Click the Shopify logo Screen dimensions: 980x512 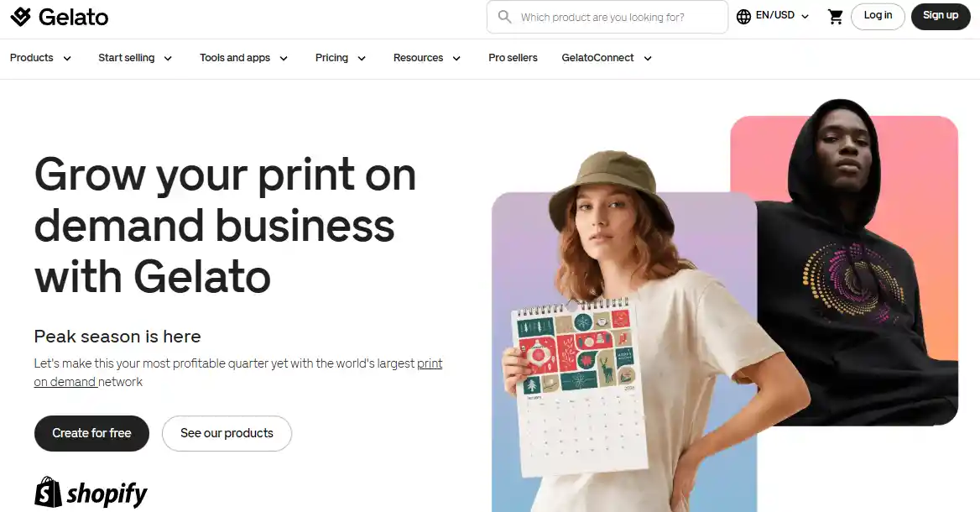tap(90, 493)
